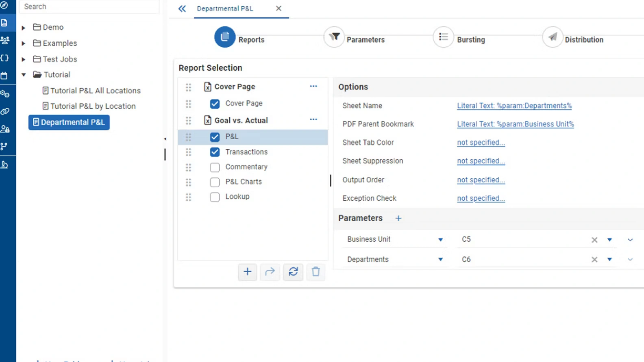Open the Business Unit parameter dropdown
644x362 pixels.
440,240
